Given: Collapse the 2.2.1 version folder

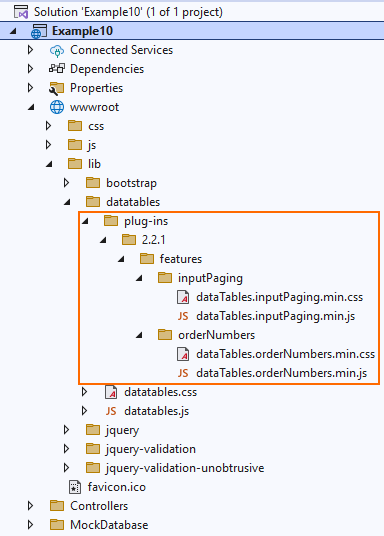Looking at the screenshot, I should pyautogui.click(x=103, y=240).
